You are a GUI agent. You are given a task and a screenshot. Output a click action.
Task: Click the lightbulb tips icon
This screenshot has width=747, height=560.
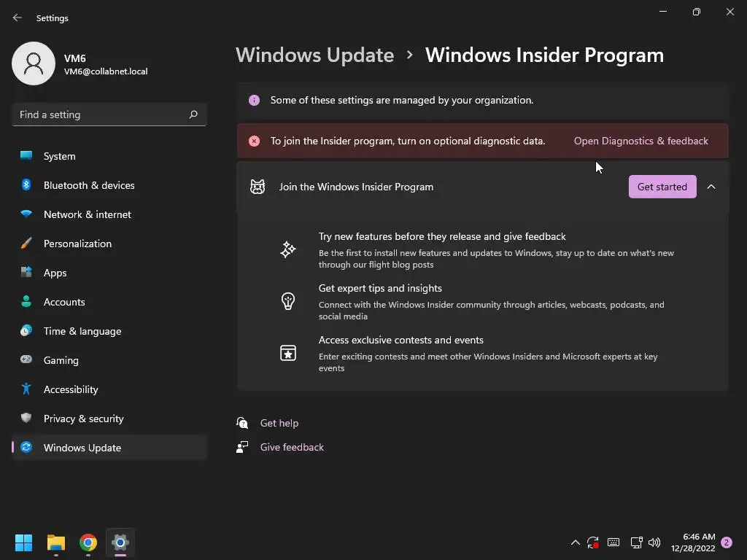(x=287, y=301)
